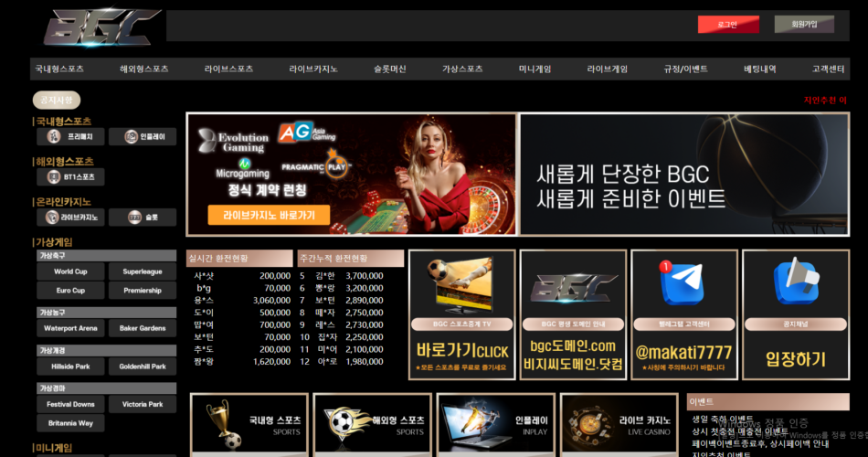Open Waterport Arena virtual basketball
The height and width of the screenshot is (457, 868).
click(70, 328)
